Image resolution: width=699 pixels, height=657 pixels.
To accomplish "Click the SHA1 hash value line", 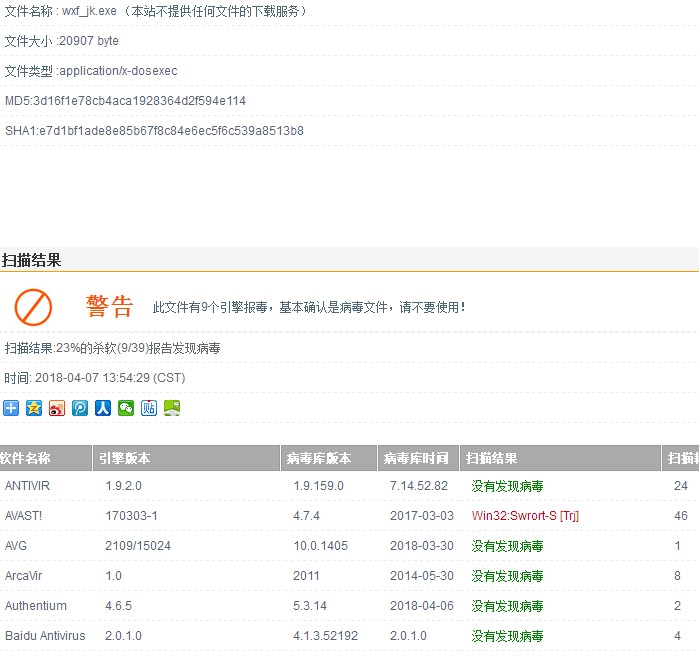I will 154,131.
